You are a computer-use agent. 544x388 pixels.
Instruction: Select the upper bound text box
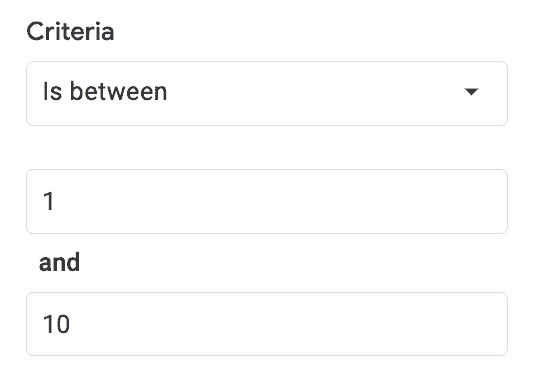click(x=267, y=324)
